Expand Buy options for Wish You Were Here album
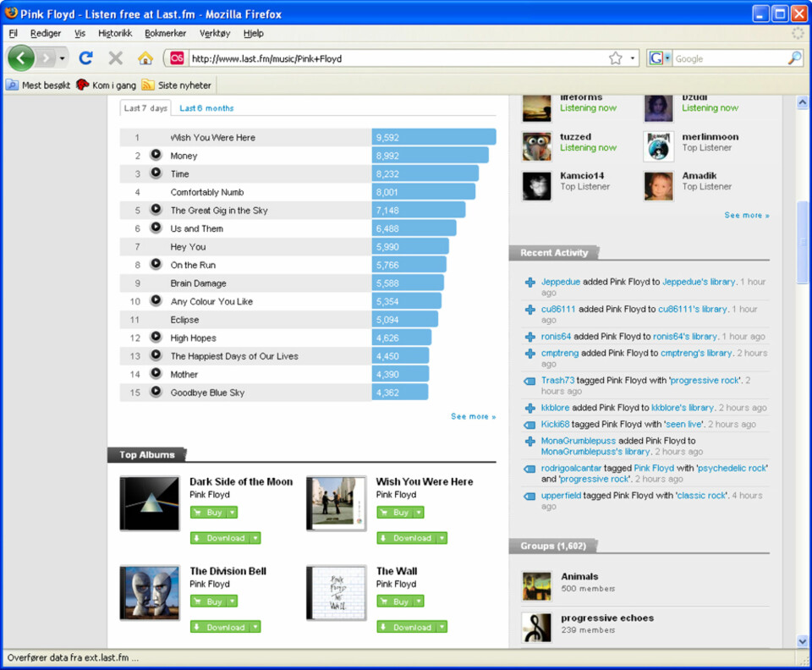 (x=419, y=513)
